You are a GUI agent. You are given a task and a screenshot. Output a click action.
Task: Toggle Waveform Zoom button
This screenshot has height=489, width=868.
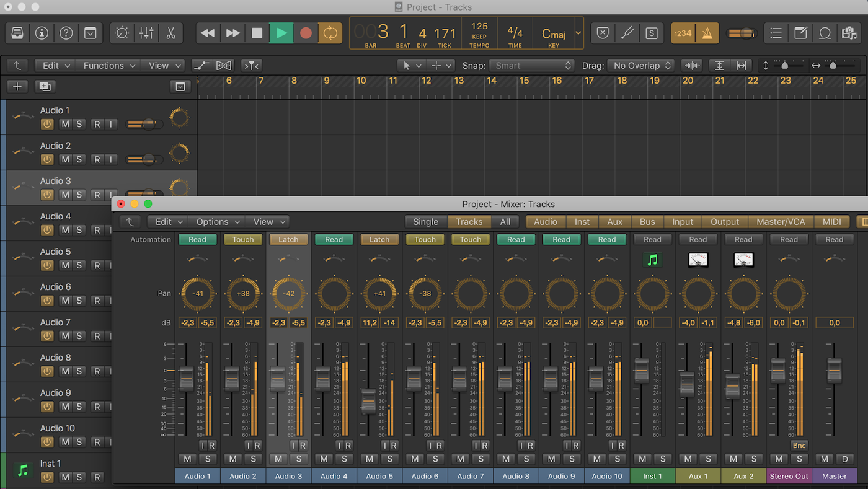coord(691,65)
